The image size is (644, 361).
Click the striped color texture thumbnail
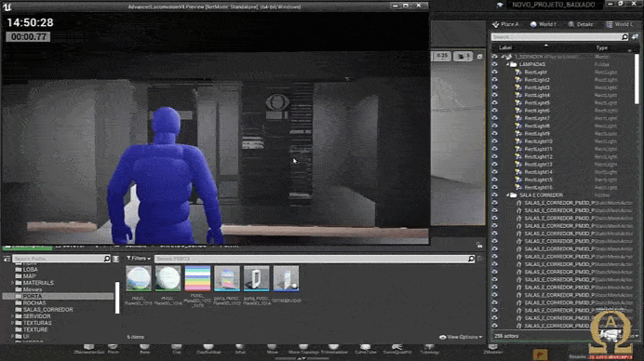click(x=197, y=278)
